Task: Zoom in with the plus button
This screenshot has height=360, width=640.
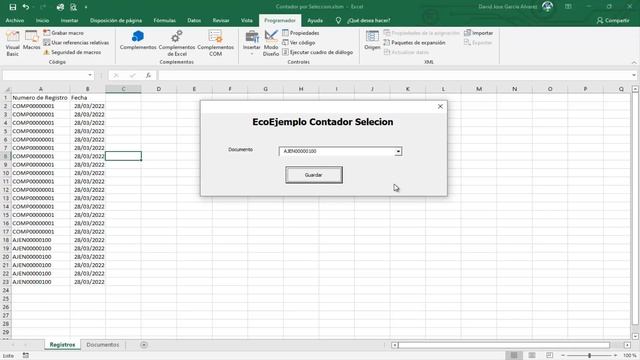Action: tap(615, 355)
